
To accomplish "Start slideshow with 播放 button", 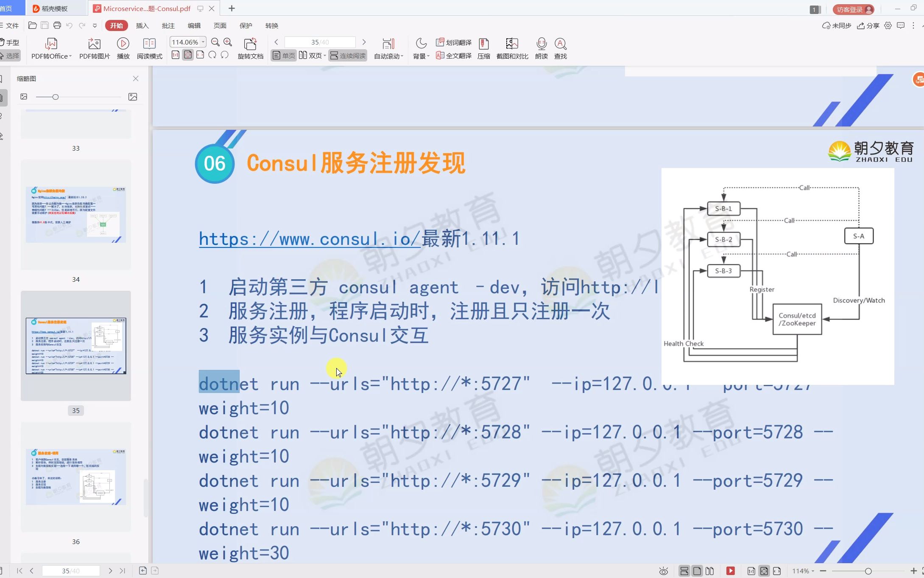I will (x=123, y=49).
